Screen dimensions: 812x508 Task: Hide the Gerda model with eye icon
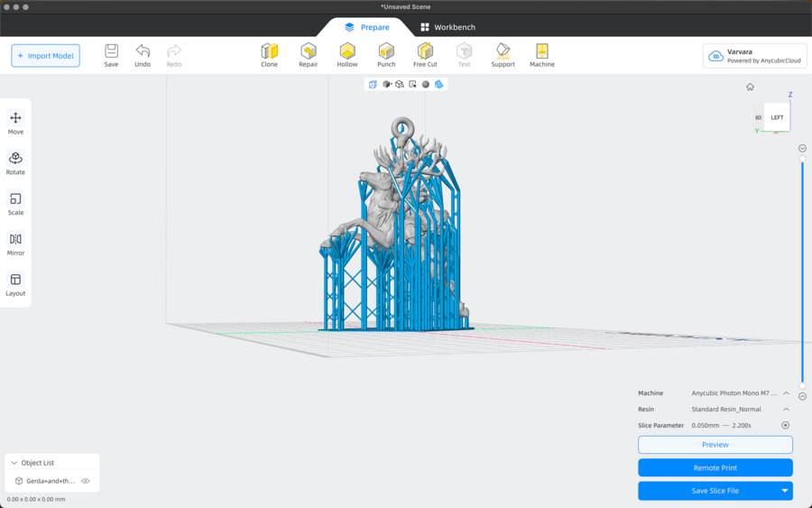[86, 481]
